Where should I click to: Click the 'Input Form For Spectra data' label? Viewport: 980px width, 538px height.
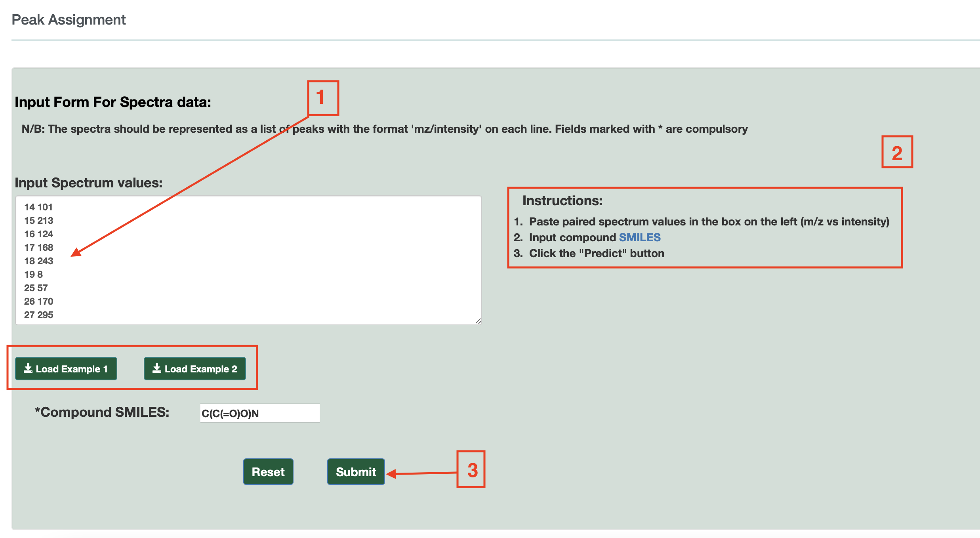point(112,102)
